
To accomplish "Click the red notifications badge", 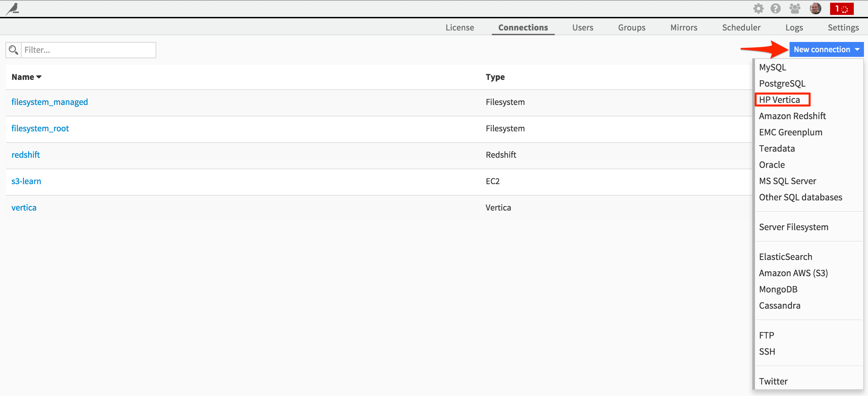I will tap(842, 9).
